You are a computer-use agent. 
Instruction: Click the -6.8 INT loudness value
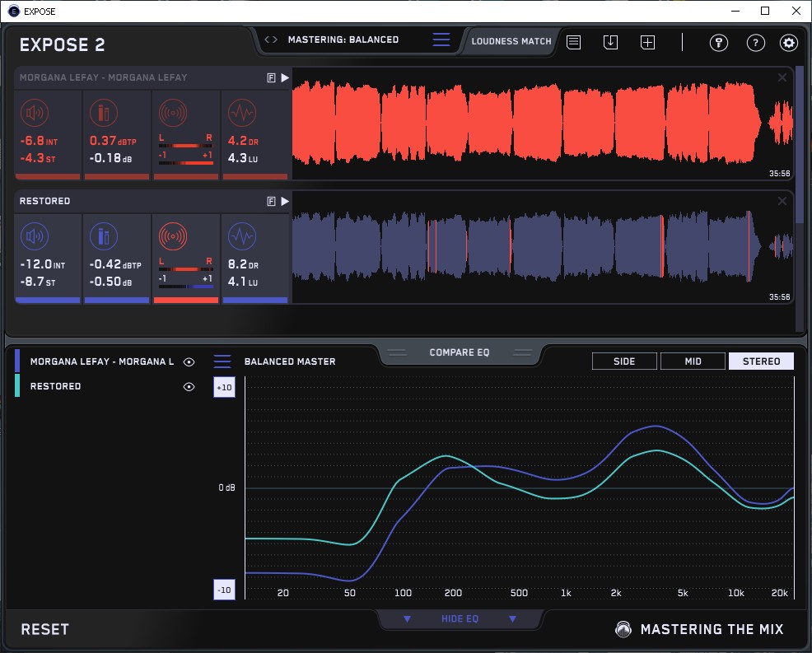[39, 141]
